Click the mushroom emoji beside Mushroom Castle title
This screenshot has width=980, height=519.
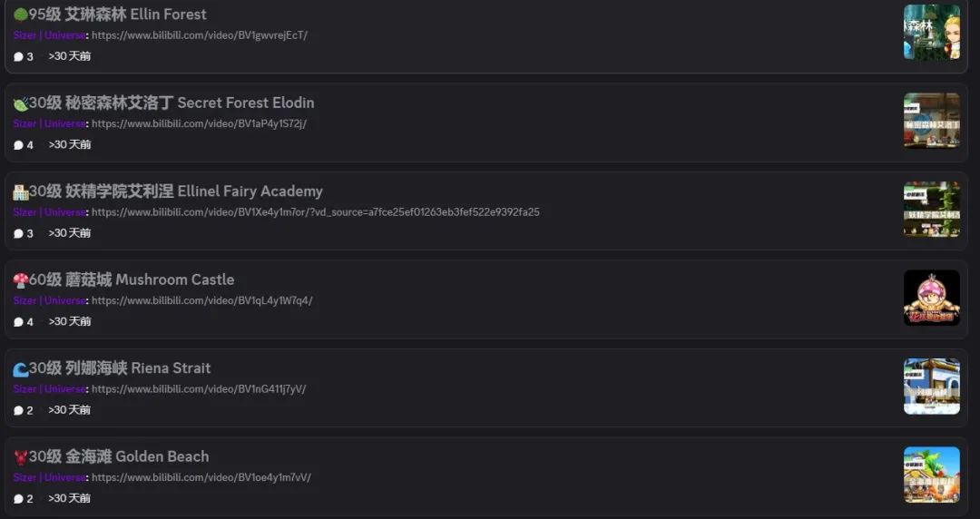coord(21,280)
